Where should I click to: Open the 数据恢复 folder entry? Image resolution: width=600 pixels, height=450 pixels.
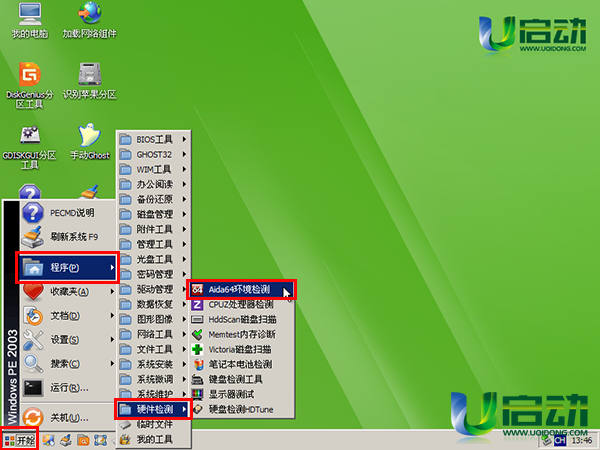click(153, 304)
